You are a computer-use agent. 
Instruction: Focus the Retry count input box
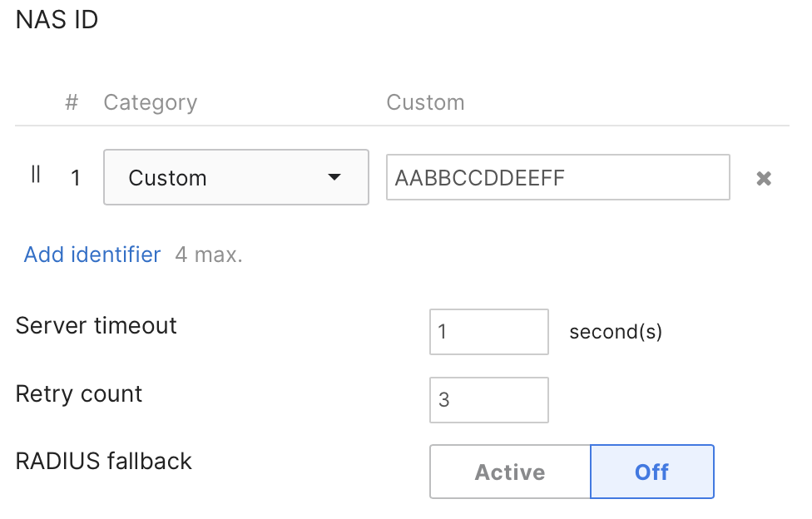click(x=489, y=400)
